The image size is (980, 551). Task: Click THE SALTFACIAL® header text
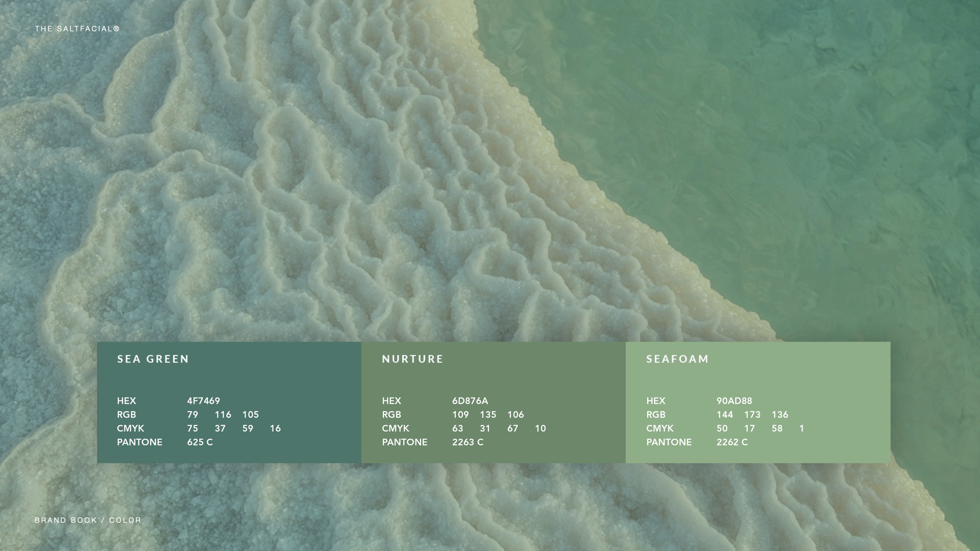pyautogui.click(x=77, y=29)
